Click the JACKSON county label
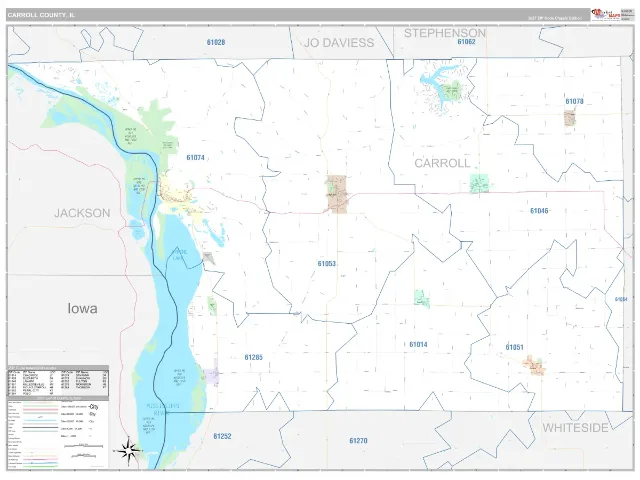This screenshot has width=640, height=480. click(82, 213)
